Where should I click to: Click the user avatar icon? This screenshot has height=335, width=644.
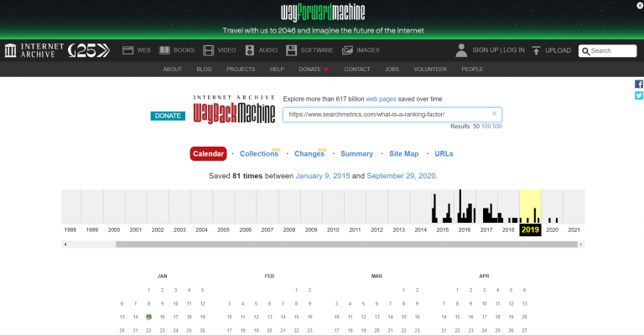click(x=461, y=50)
